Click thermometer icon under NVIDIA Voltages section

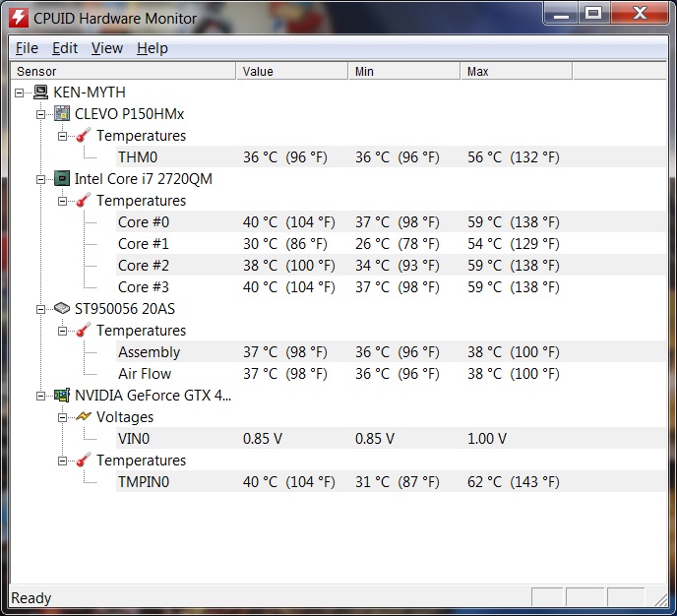(84, 461)
